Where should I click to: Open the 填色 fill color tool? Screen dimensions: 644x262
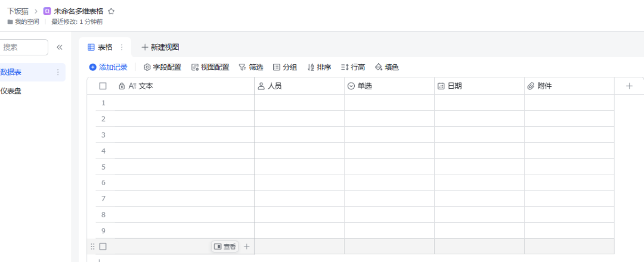click(387, 67)
